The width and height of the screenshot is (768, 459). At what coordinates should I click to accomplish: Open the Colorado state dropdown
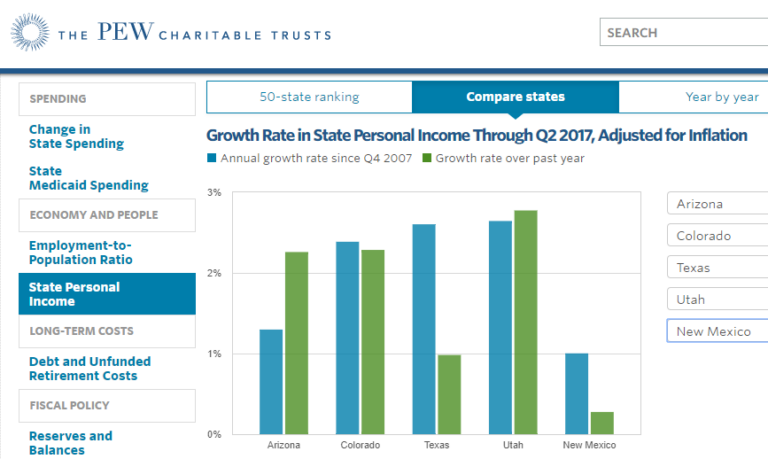717,236
